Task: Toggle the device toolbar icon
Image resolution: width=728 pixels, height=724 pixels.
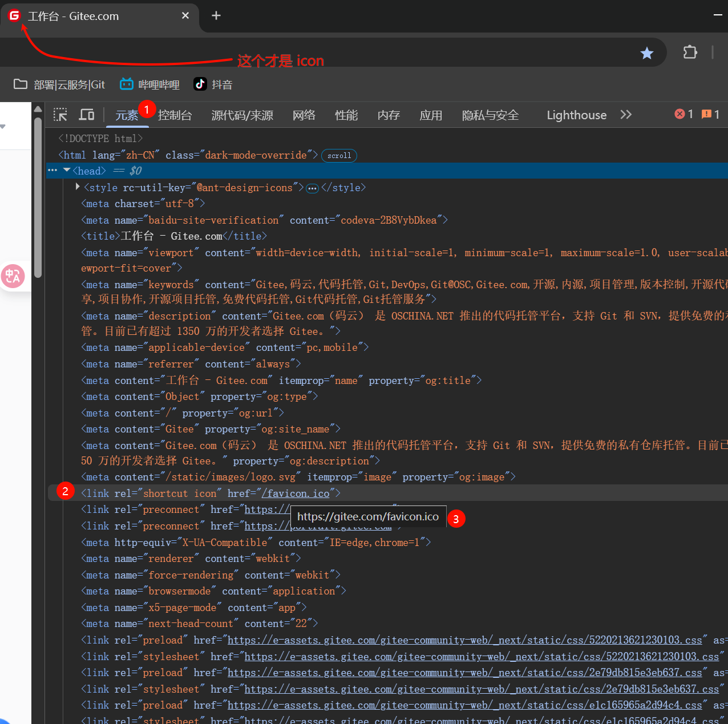Action: (x=87, y=115)
